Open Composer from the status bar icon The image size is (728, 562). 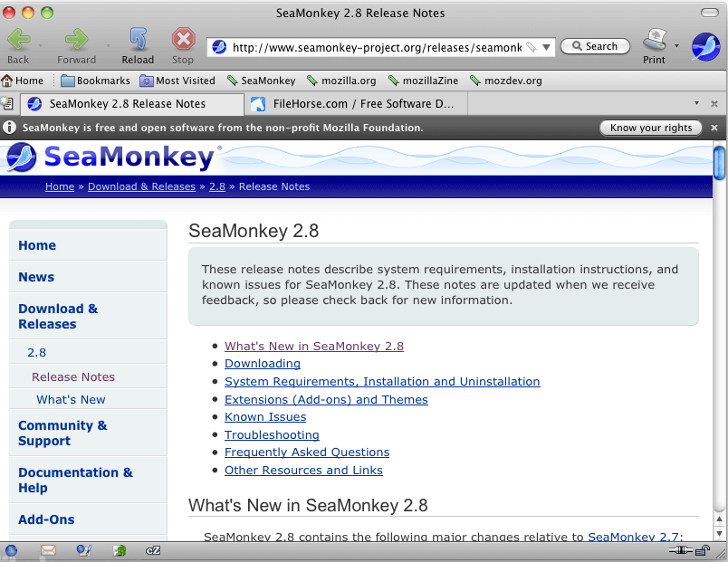click(x=83, y=551)
